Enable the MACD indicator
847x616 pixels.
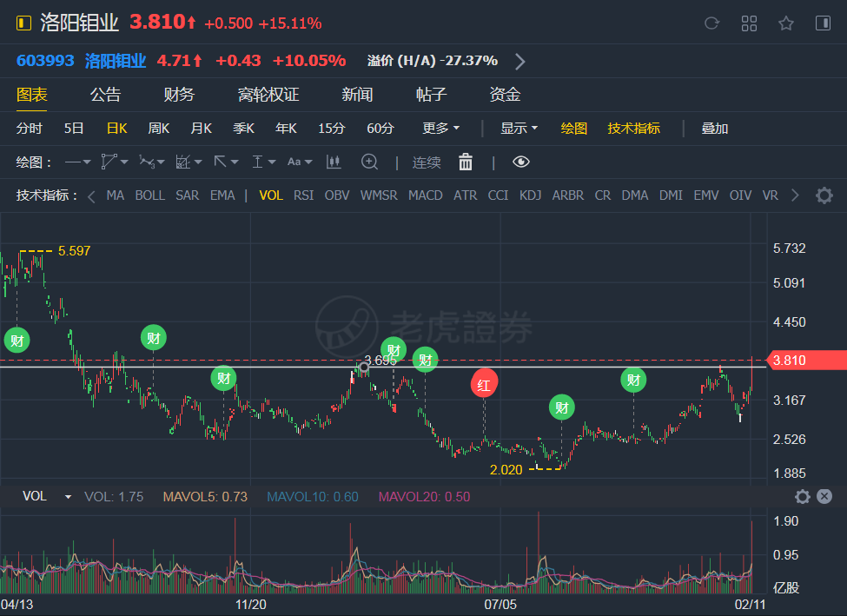click(425, 195)
